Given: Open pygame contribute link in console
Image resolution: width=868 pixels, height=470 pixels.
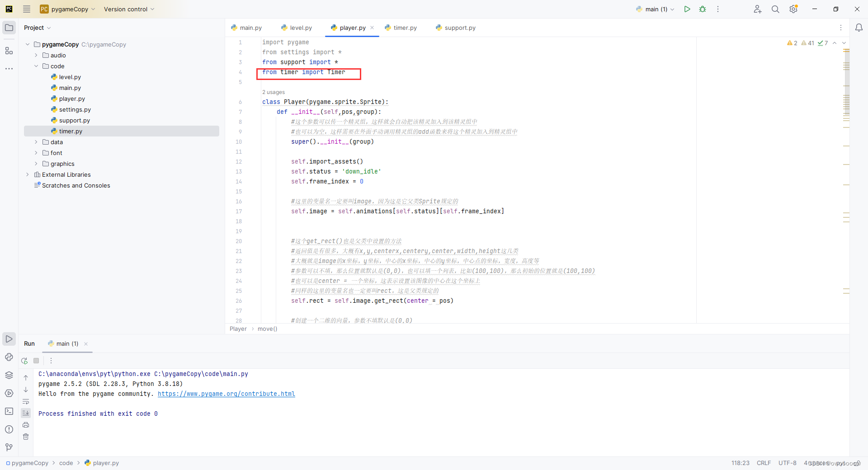Looking at the screenshot, I should click(226, 394).
